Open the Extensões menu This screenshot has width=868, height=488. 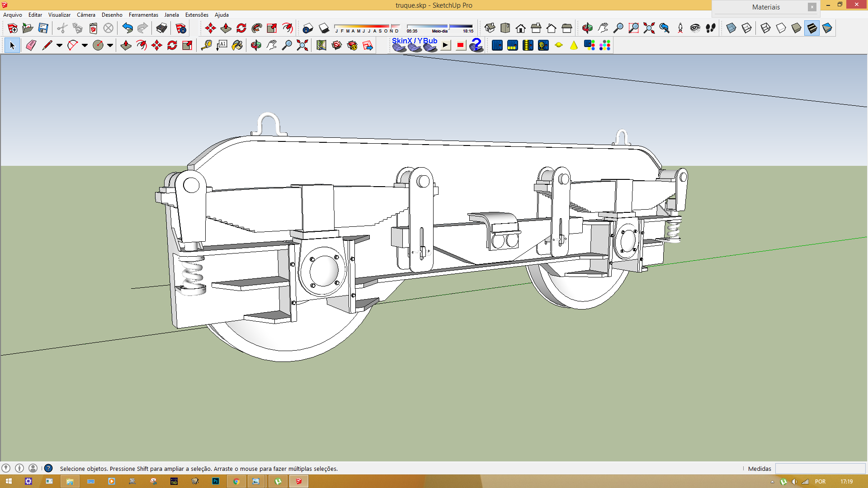click(197, 15)
